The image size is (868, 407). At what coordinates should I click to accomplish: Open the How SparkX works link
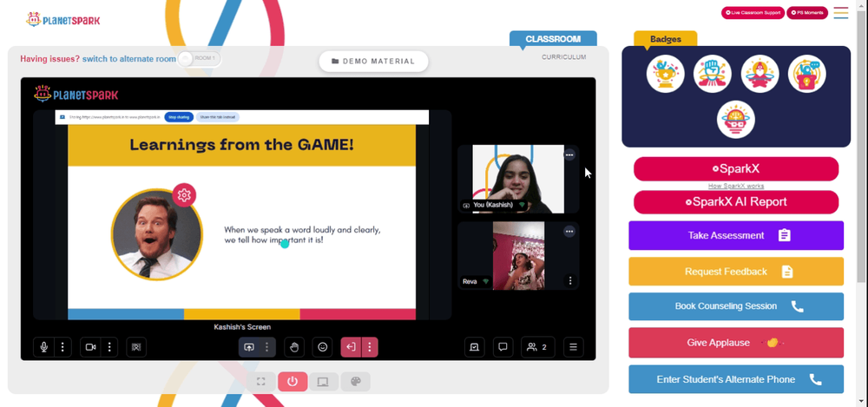tap(736, 186)
